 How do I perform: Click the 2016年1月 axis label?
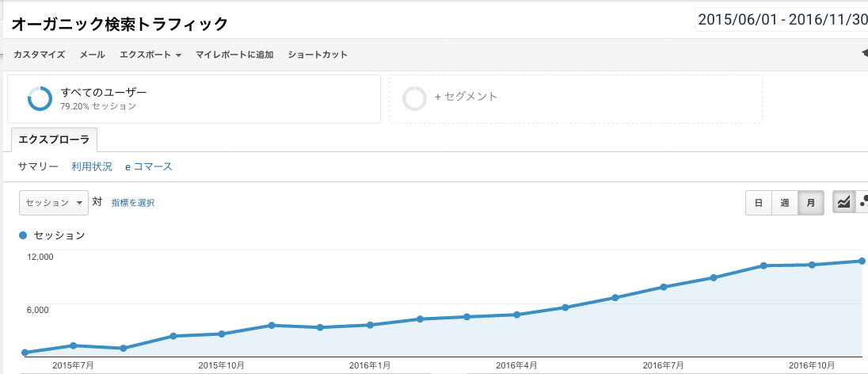coord(370,365)
